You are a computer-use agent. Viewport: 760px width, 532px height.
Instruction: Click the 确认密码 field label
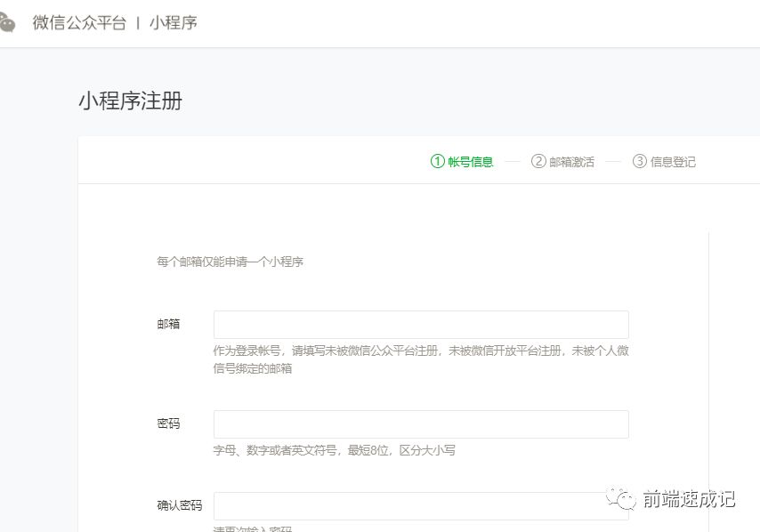(x=180, y=505)
